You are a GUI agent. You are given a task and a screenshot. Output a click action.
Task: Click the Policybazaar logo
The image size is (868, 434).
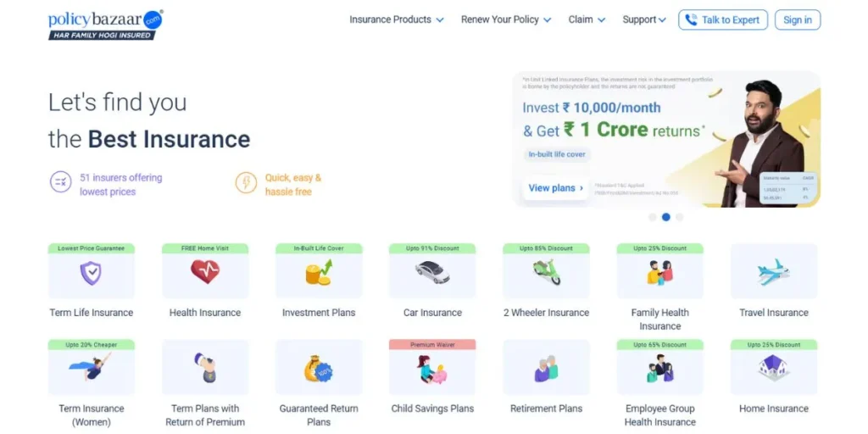(x=105, y=25)
